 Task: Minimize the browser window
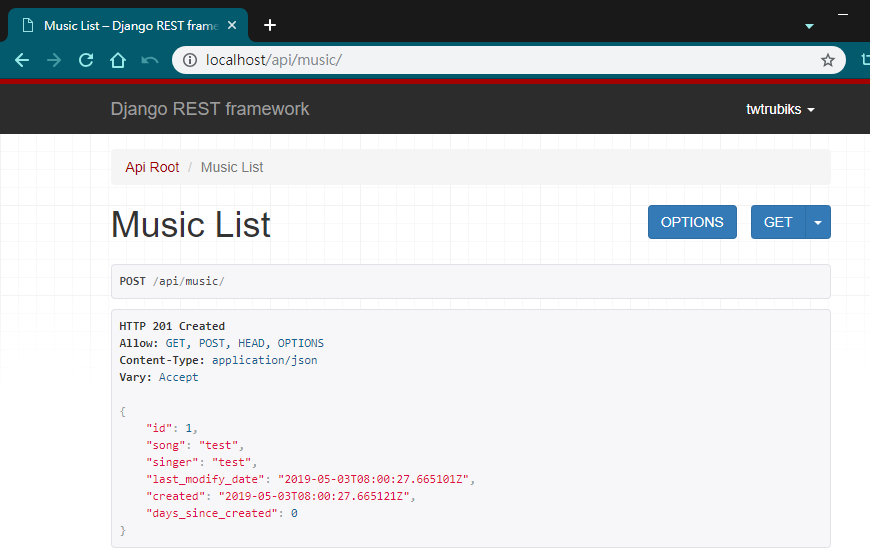click(843, 14)
